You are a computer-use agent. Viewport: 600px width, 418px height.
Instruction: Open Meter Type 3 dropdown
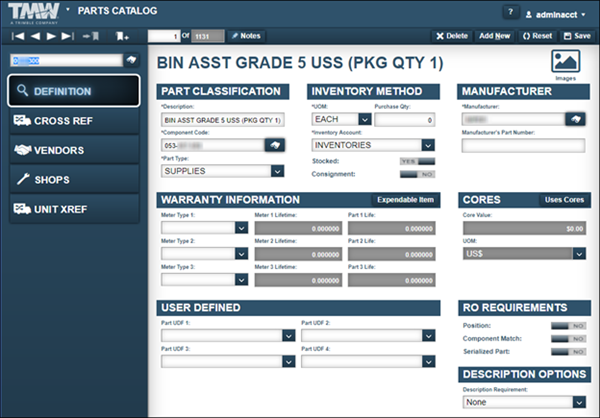tap(241, 280)
